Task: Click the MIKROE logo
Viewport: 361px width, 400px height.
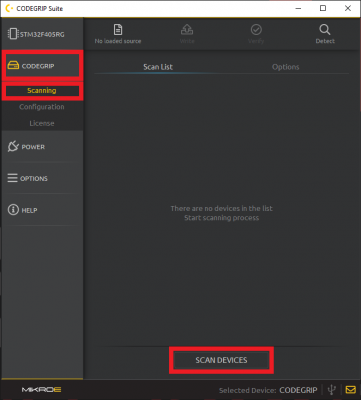Action: coord(41,389)
